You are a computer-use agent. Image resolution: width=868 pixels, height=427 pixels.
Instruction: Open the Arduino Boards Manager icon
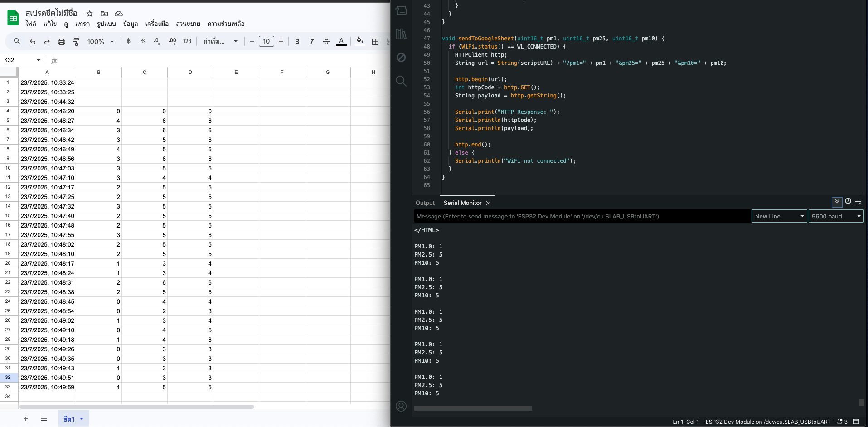tap(401, 10)
